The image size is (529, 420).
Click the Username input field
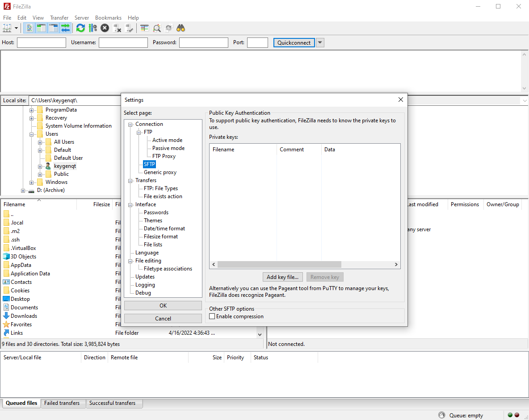click(123, 42)
